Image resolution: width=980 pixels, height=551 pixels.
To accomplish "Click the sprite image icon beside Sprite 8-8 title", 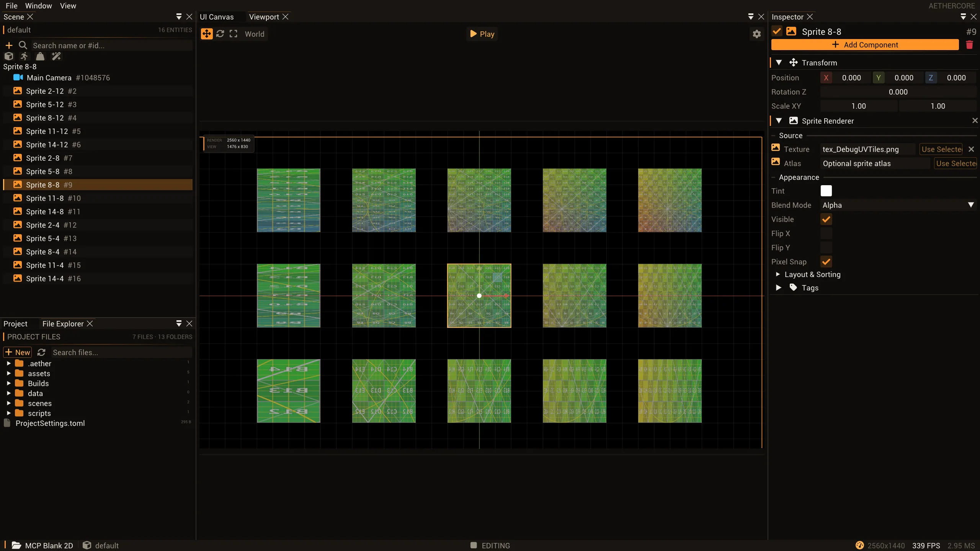I will tap(791, 31).
